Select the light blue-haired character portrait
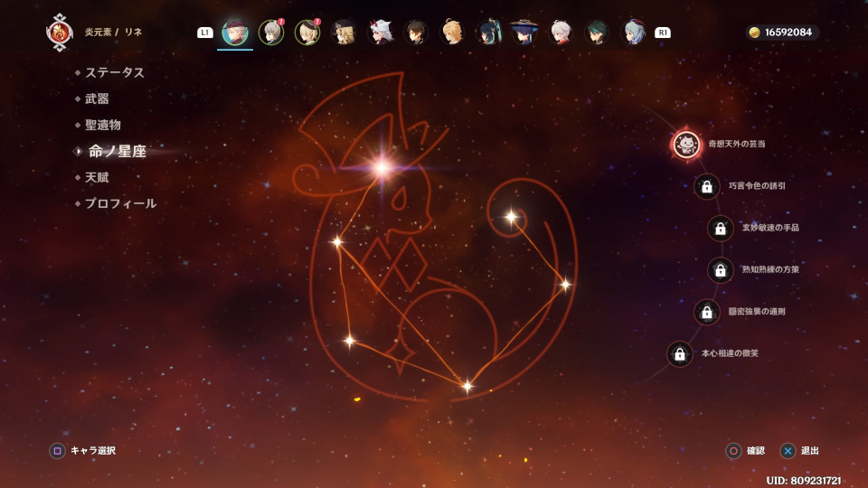The height and width of the screenshot is (488, 868). pyautogui.click(x=633, y=33)
